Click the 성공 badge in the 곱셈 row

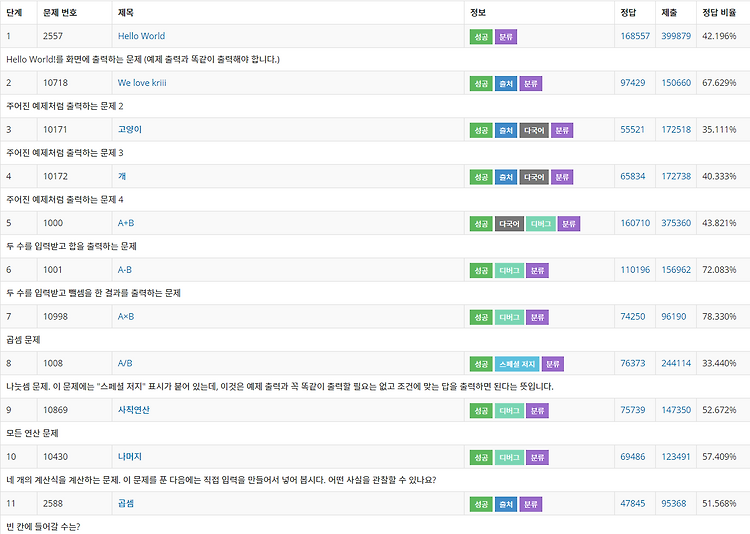click(x=481, y=505)
